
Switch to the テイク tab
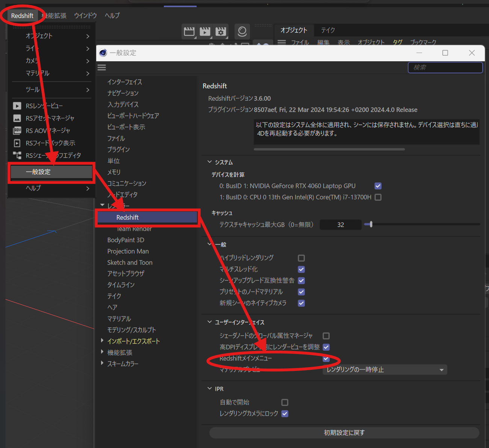327,30
